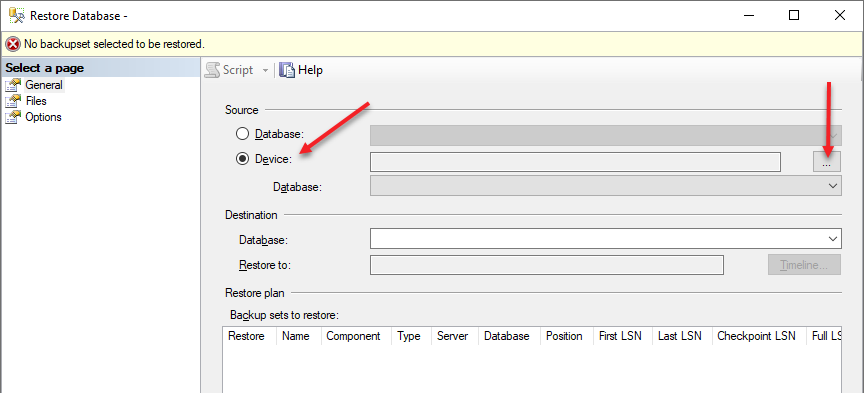Minimize the Restore Database window
Screen dimensions: 864x393
point(748,15)
